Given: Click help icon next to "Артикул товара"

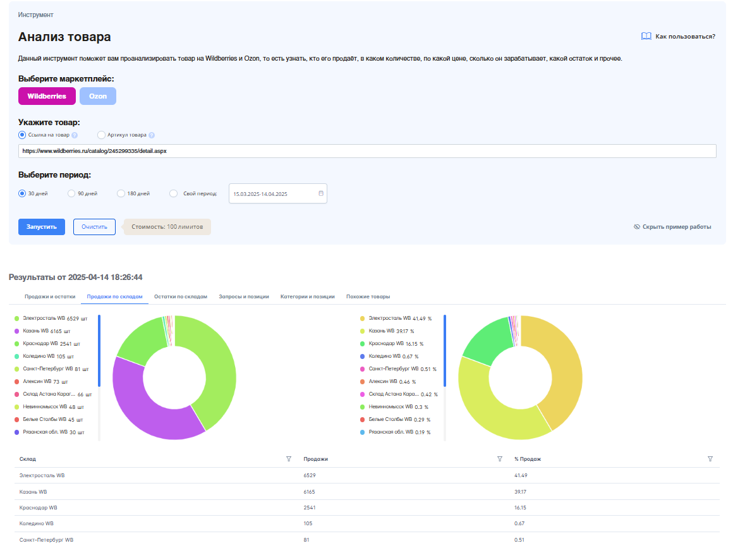Looking at the screenshot, I should (152, 135).
